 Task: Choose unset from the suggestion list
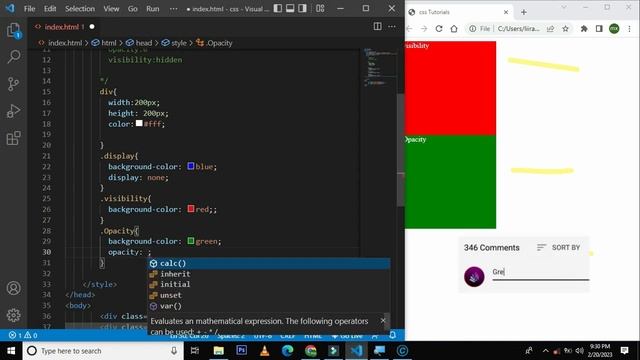click(x=269, y=295)
